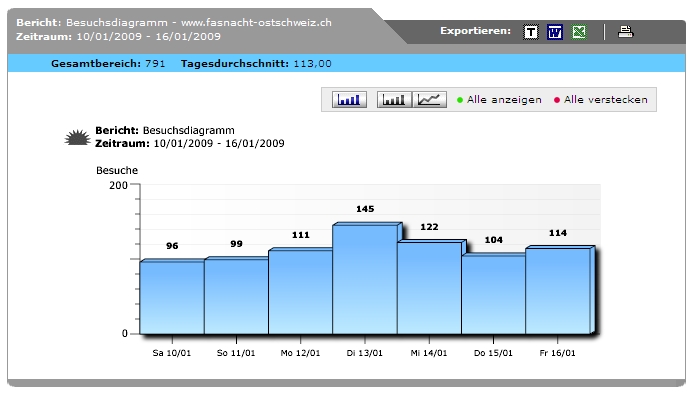
Task: Click the printer icon to print report
Action: coord(625,32)
